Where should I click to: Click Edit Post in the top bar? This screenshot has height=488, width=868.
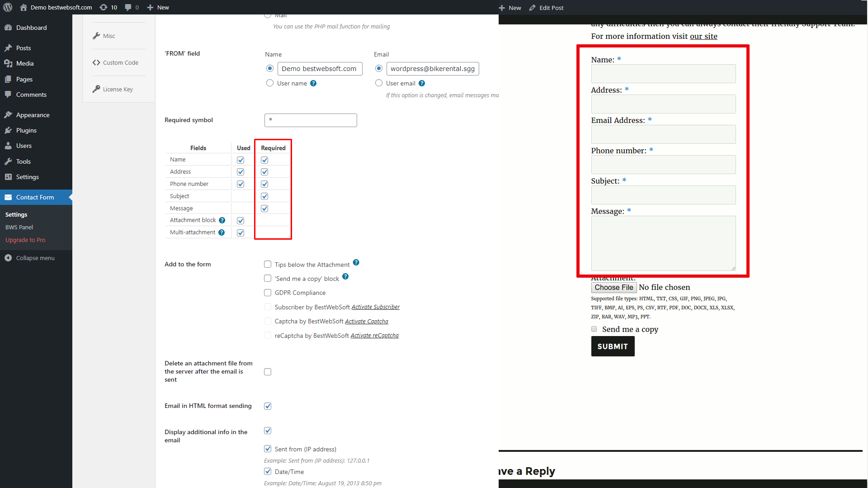coord(546,8)
